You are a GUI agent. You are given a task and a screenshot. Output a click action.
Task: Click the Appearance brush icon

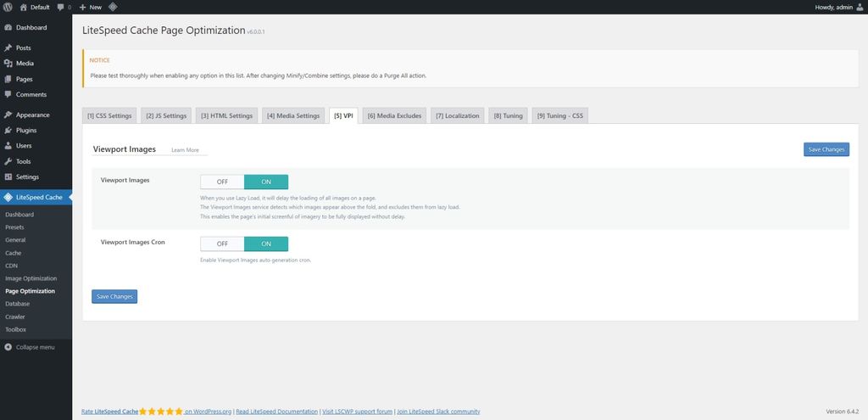tap(8, 115)
